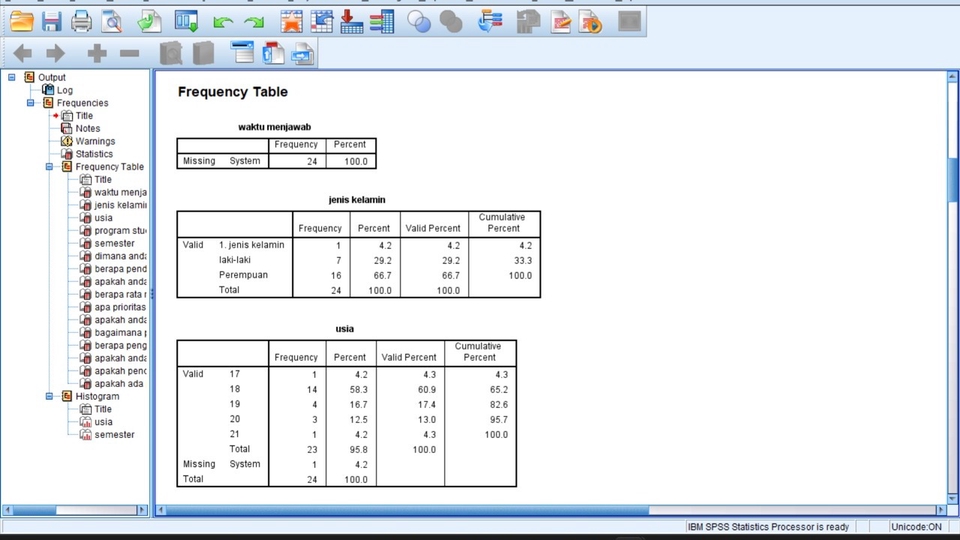Click the viewer's vertical scrollbar thumb
This screenshot has height=540, width=960.
point(952,178)
